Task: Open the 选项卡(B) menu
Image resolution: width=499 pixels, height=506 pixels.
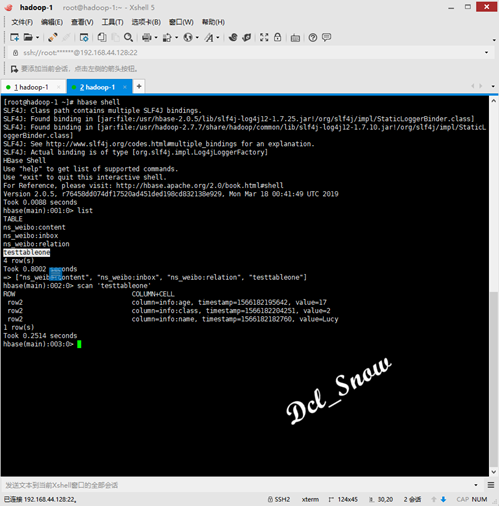Action: point(146,22)
